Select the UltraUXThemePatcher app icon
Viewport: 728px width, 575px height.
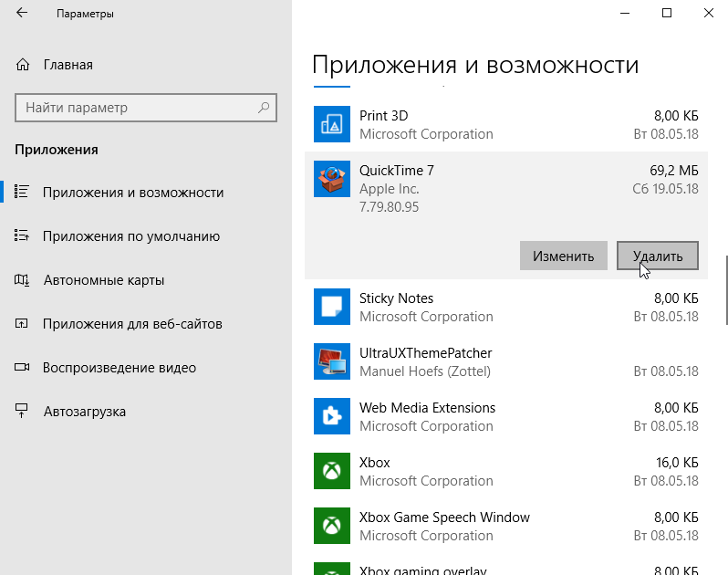click(x=332, y=361)
